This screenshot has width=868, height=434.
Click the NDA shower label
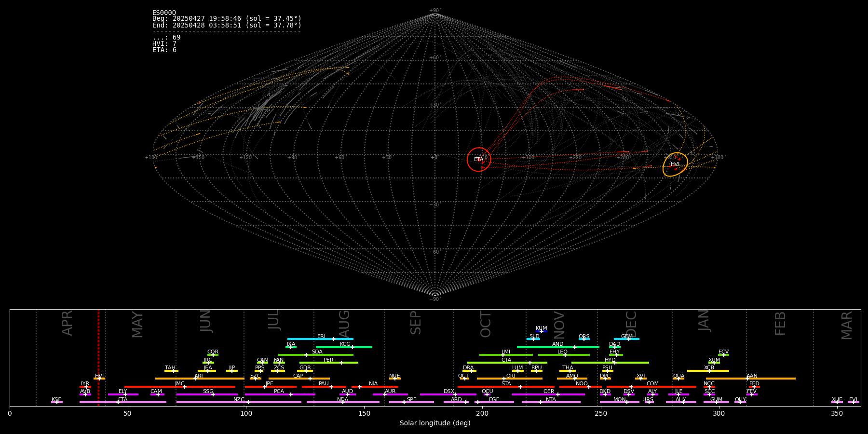click(x=342, y=400)
